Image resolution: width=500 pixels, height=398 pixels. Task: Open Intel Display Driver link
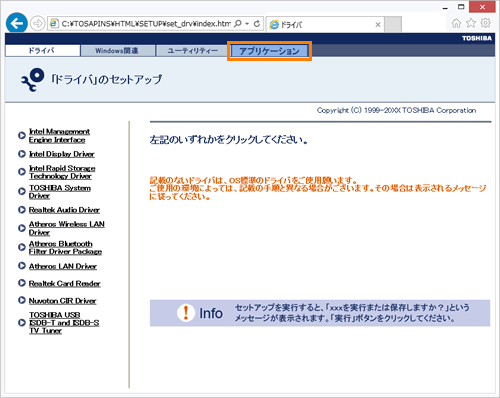click(62, 154)
